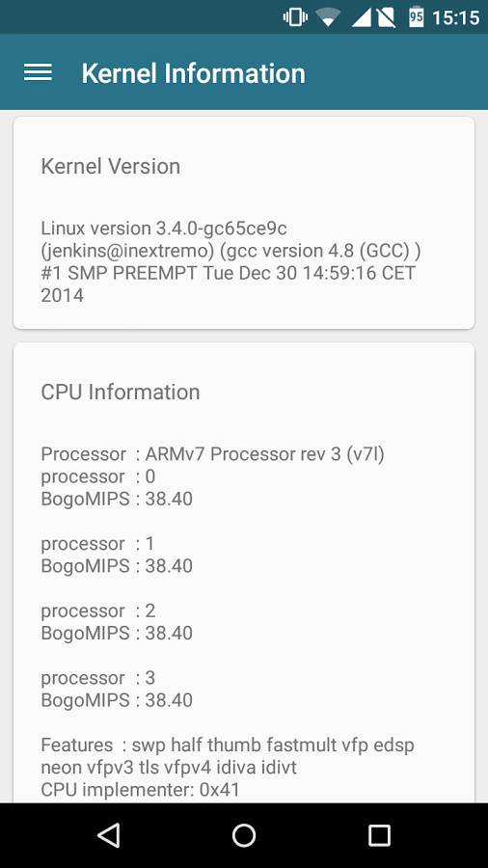Viewport: 488px width, 868px height.
Task: Tap the processor : 2 entry
Action: point(98,611)
